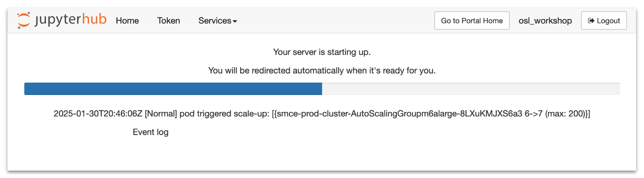Viewport: 644px width, 178px height.
Task: Click the orange 'hub' text in logo
Action: 94,19
